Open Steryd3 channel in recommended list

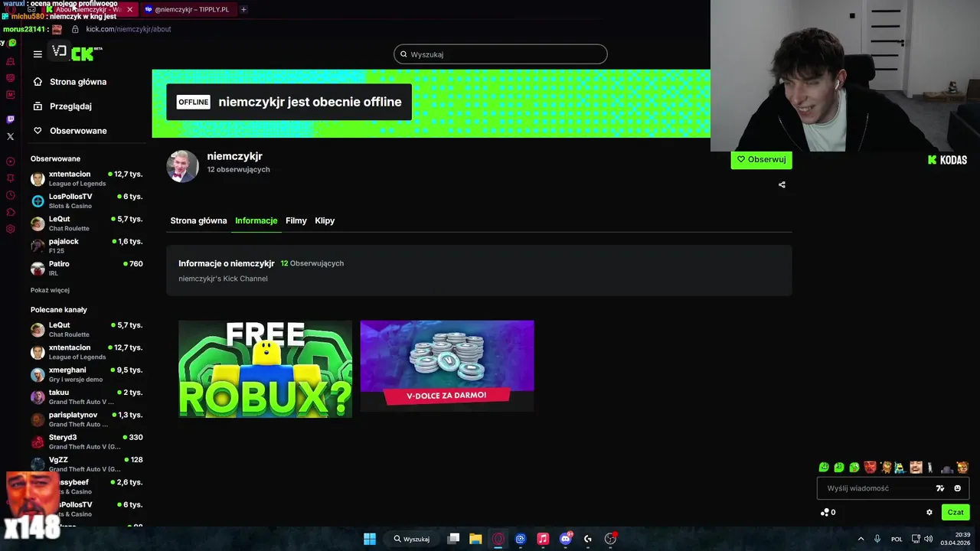(87, 442)
